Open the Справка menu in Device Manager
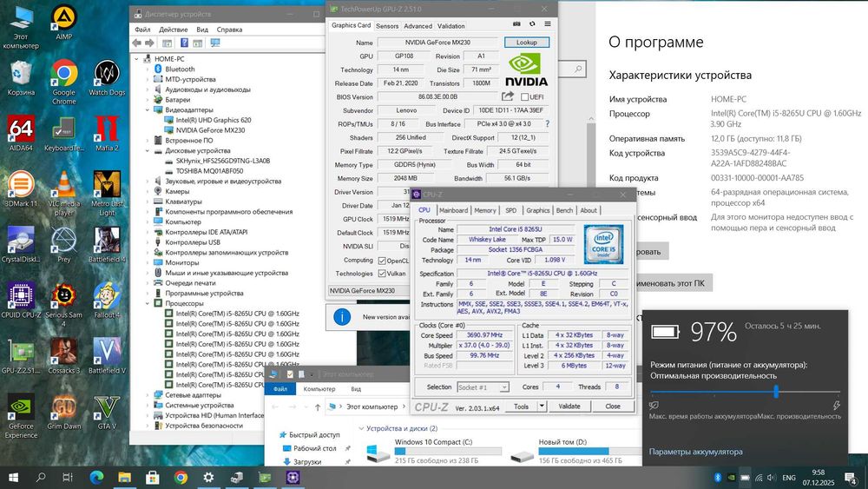This screenshot has height=489, width=868. coord(229,30)
